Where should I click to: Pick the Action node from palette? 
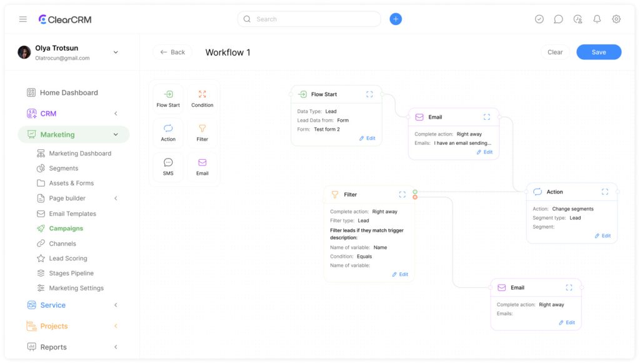point(168,132)
